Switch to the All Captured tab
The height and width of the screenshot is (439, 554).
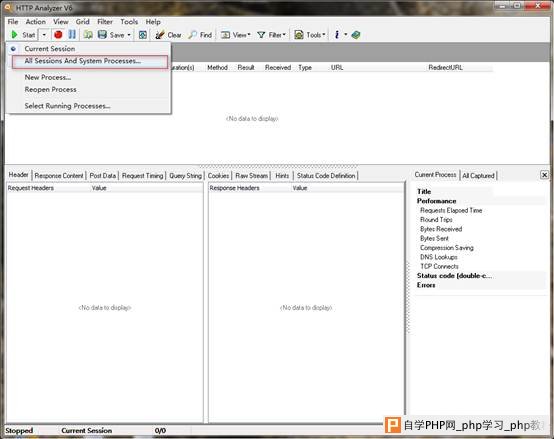pos(478,176)
